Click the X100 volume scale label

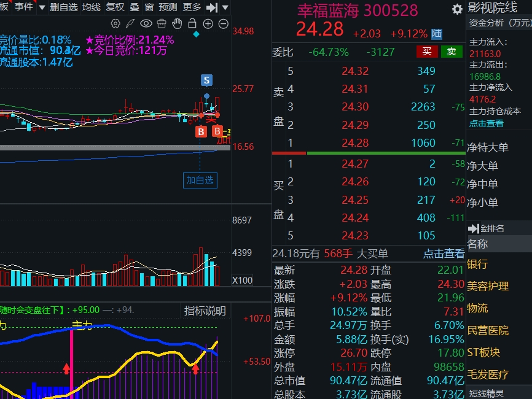click(x=242, y=281)
